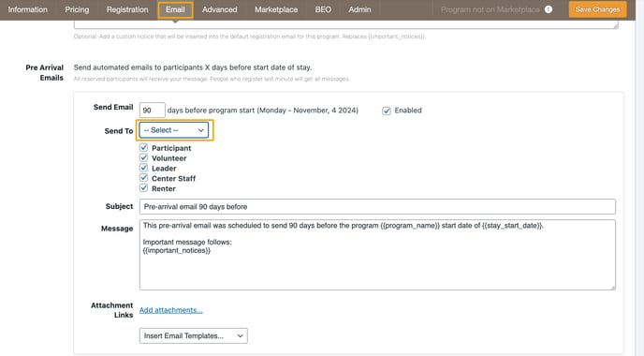Image resolution: width=644 pixels, height=356 pixels.
Task: Click the Add attachments link
Action: pyautogui.click(x=171, y=310)
